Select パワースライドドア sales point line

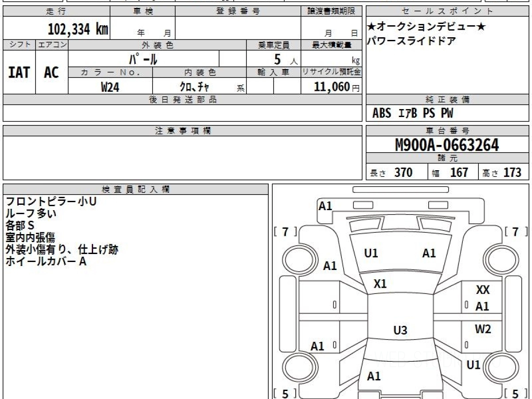pyautogui.click(x=412, y=41)
